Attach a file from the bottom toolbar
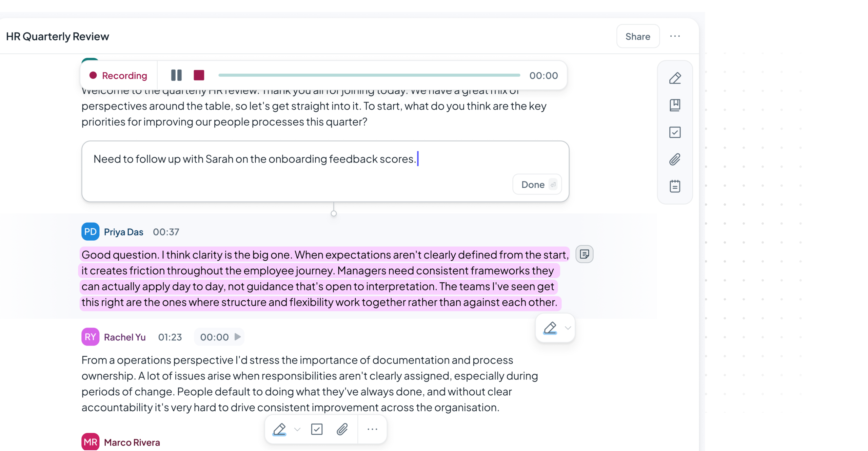 [342, 429]
